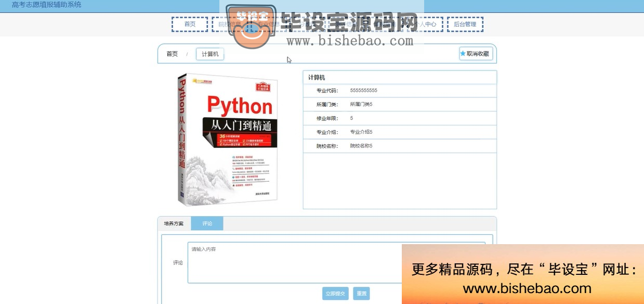Select the 专业代码 value 5555555555
This screenshot has width=644, height=304.
click(x=364, y=91)
